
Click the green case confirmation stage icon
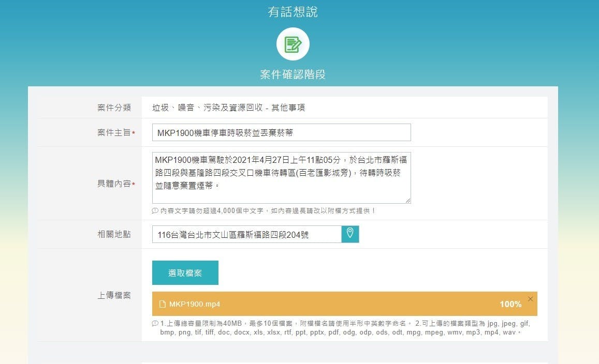pos(293,44)
